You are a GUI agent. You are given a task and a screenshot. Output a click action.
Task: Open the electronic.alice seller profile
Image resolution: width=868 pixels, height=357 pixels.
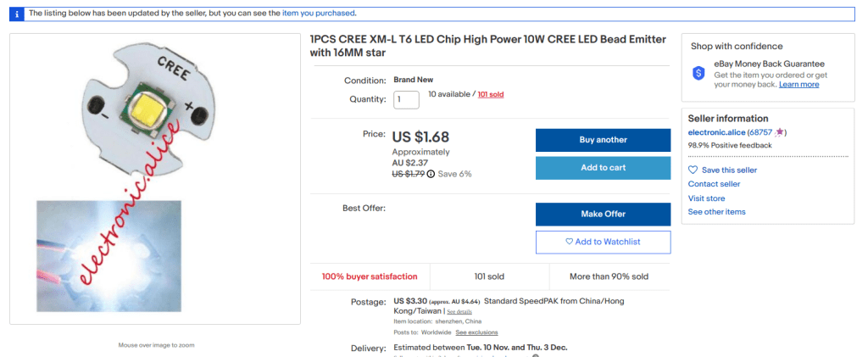pyautogui.click(x=715, y=133)
